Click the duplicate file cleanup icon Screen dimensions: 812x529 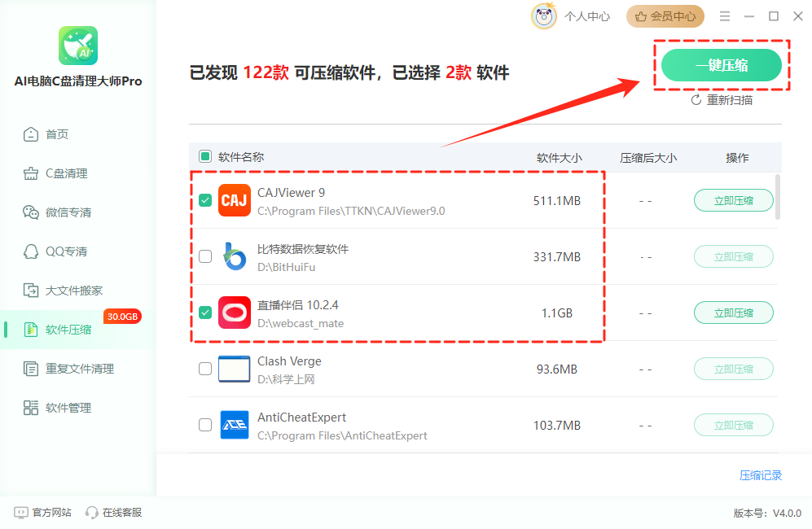pyautogui.click(x=31, y=369)
